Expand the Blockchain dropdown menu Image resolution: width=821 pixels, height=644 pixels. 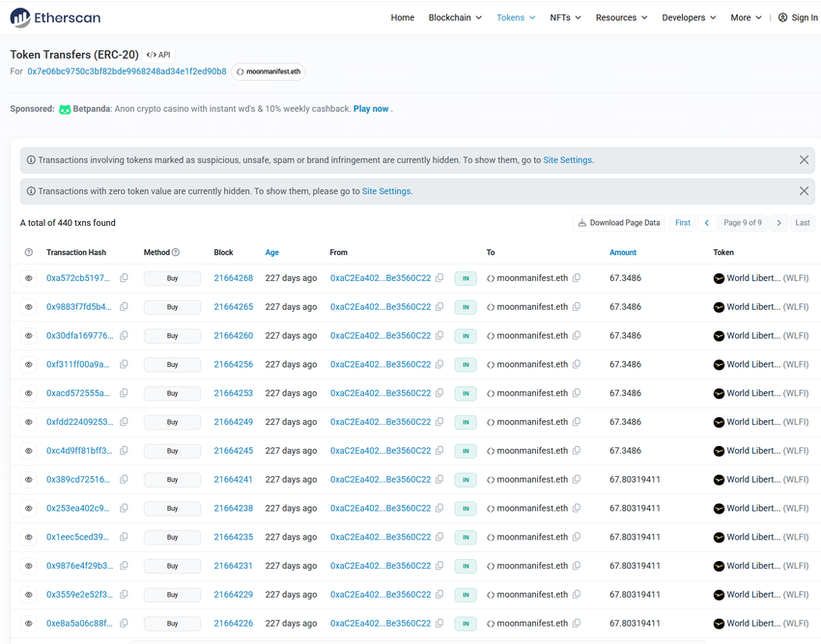click(x=455, y=17)
